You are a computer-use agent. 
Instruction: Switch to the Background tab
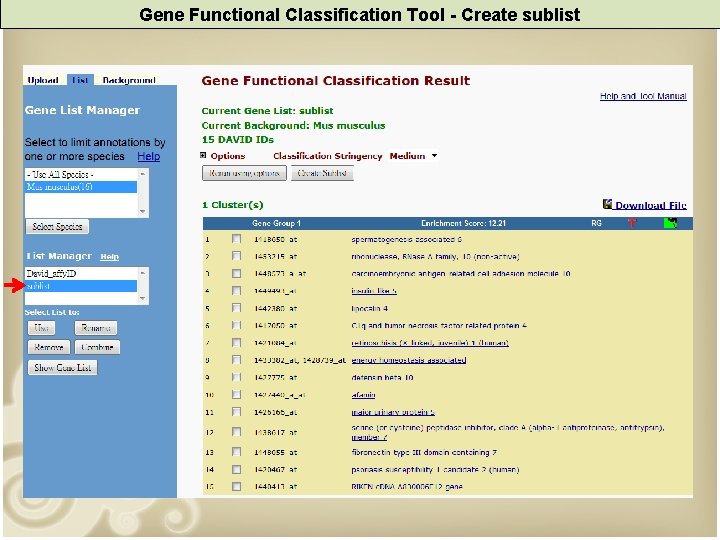pyautogui.click(x=129, y=80)
